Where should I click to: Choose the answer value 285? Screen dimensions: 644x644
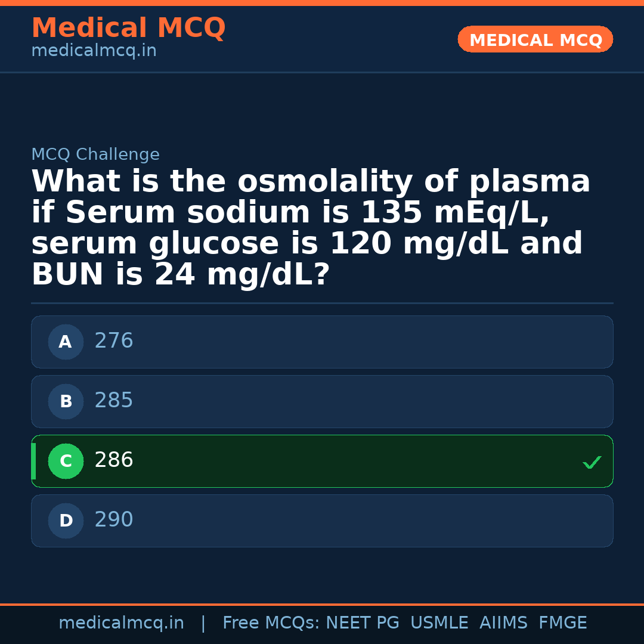point(114,401)
